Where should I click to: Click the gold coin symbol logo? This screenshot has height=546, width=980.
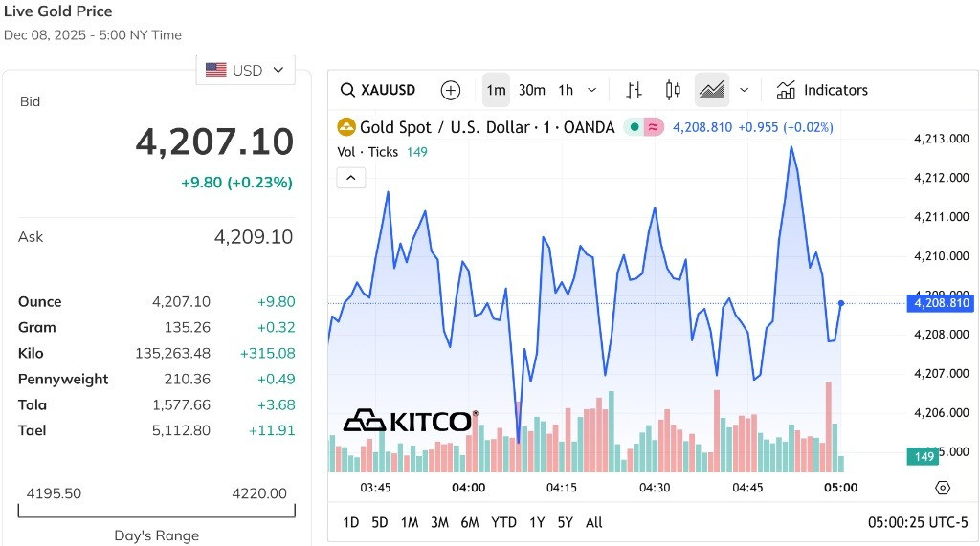pos(345,127)
